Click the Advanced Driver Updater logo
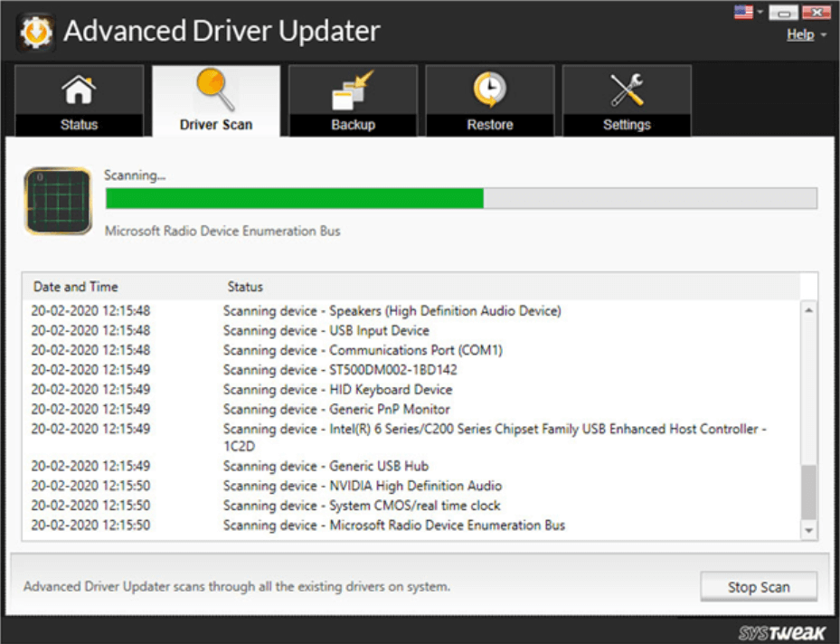840x644 pixels. point(35,30)
